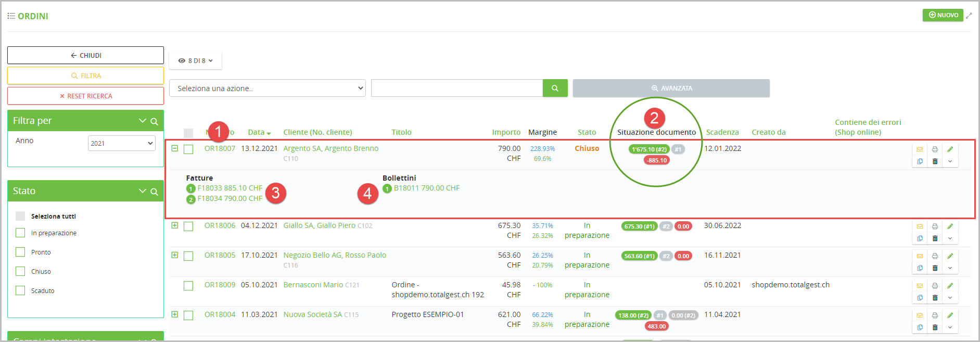This screenshot has height=342, width=980.
Task: Click the green search magnifier button
Action: pyautogui.click(x=555, y=88)
